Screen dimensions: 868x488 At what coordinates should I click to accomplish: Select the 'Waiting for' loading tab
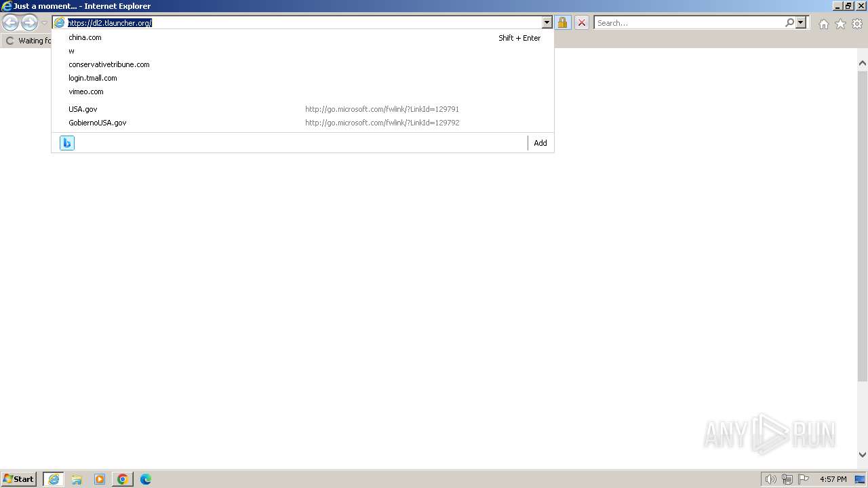(x=27, y=41)
